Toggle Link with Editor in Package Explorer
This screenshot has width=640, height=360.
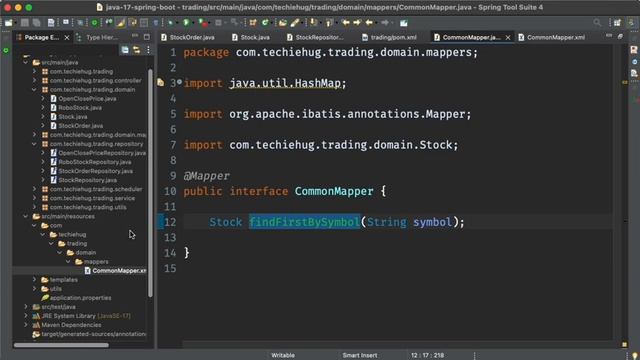pyautogui.click(x=136, y=50)
